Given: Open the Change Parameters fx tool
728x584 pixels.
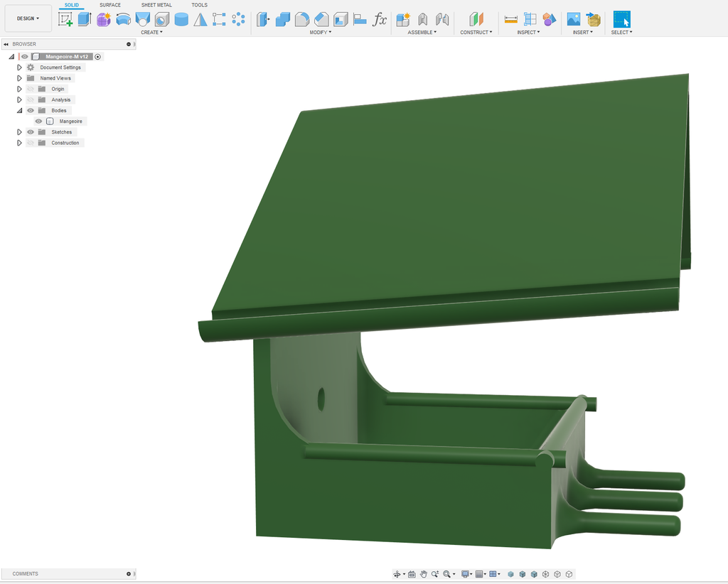Looking at the screenshot, I should [x=380, y=19].
